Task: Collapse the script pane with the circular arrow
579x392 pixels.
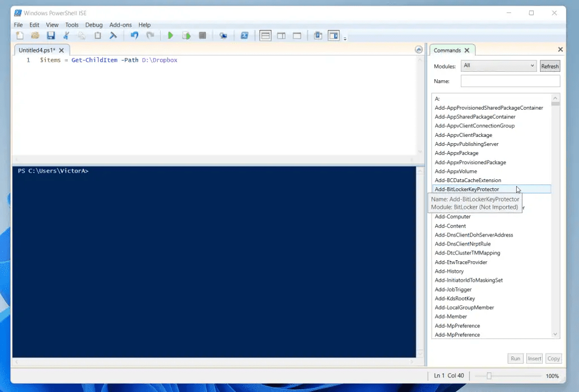Action: pos(418,49)
